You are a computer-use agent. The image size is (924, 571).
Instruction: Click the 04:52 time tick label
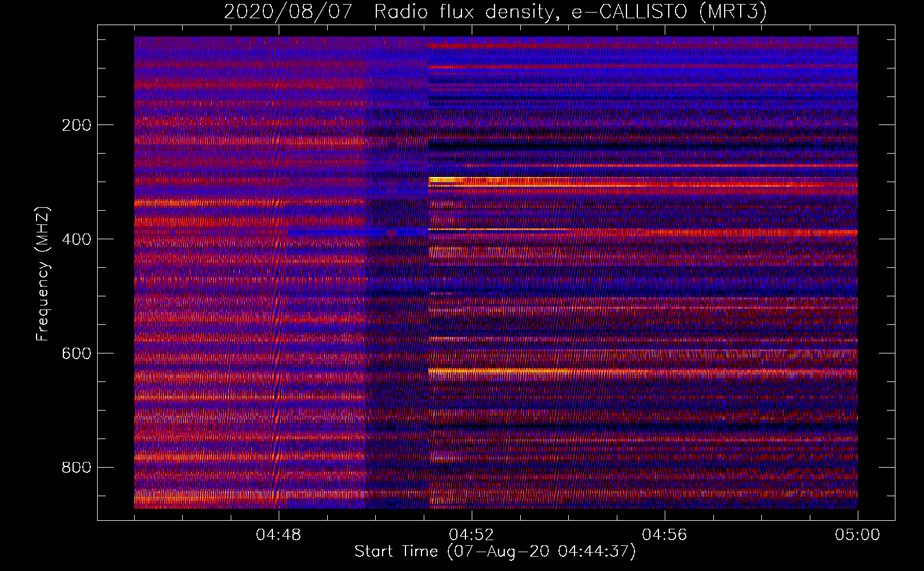[x=472, y=535]
